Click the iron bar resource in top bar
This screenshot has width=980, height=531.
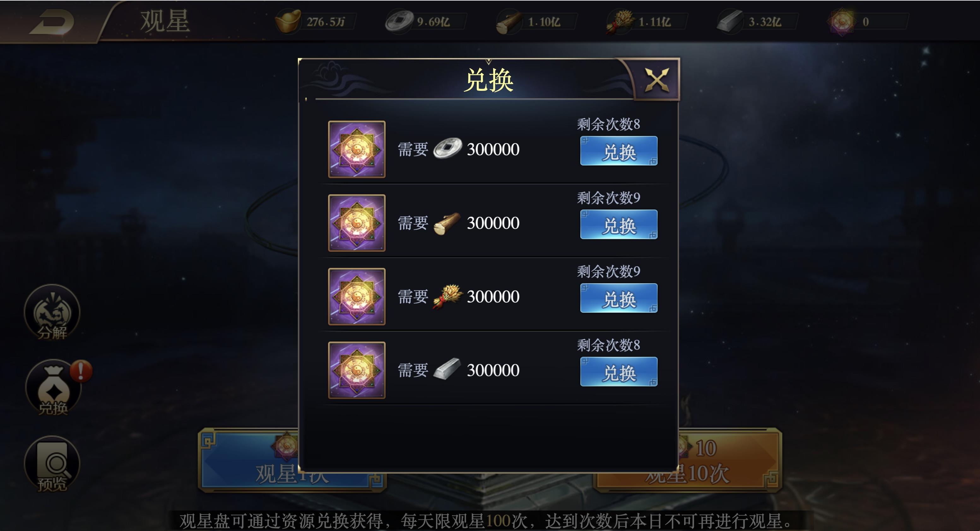pyautogui.click(x=730, y=21)
